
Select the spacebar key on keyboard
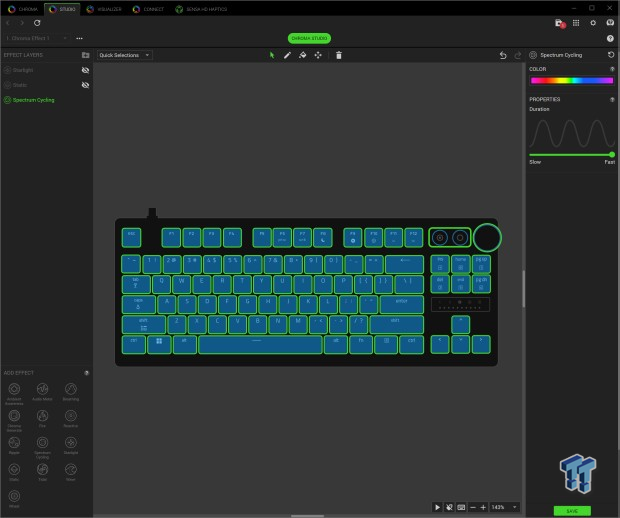(260, 345)
